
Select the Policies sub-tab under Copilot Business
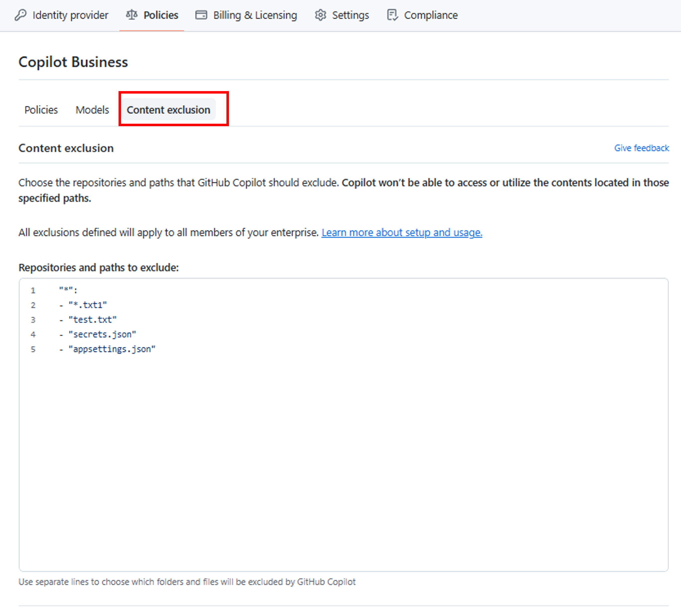[x=41, y=110]
